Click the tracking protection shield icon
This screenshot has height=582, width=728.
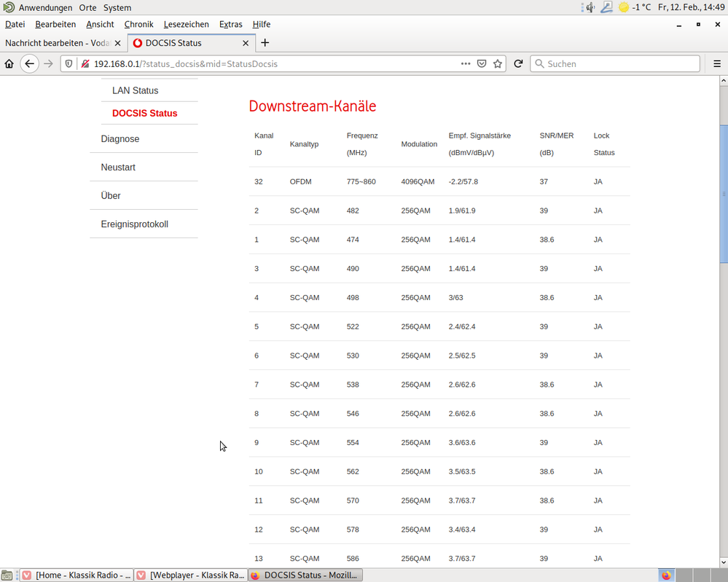tap(69, 64)
